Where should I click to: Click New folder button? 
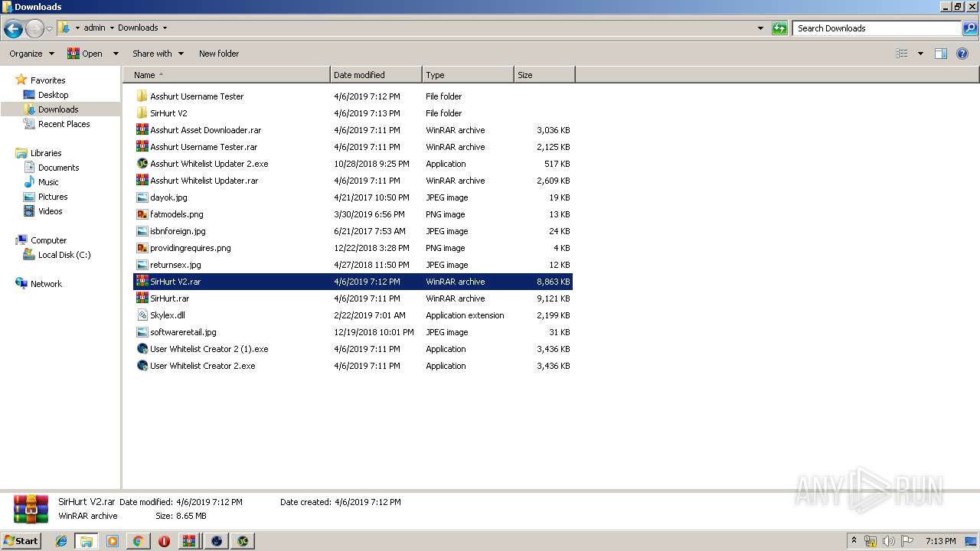pyautogui.click(x=219, y=54)
